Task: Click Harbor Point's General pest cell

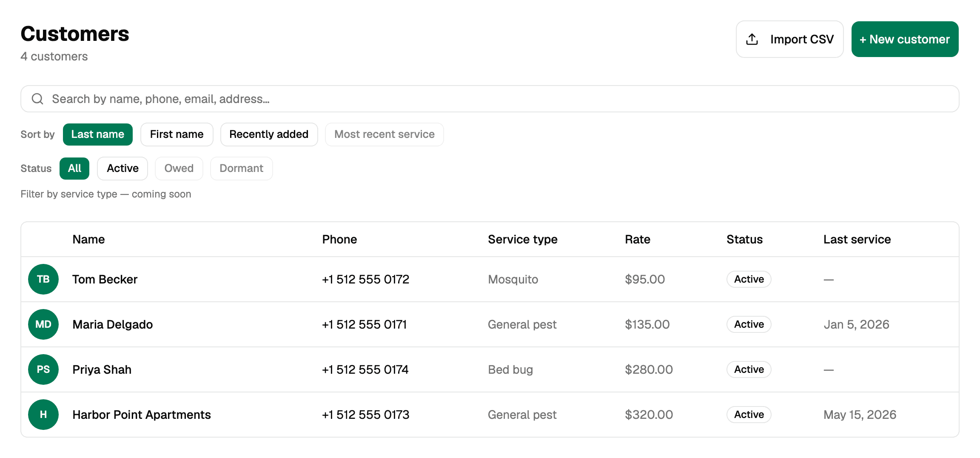Action: [x=522, y=415]
